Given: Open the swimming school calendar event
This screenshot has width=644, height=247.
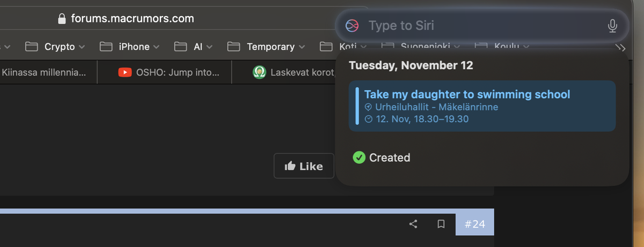Looking at the screenshot, I should point(482,106).
